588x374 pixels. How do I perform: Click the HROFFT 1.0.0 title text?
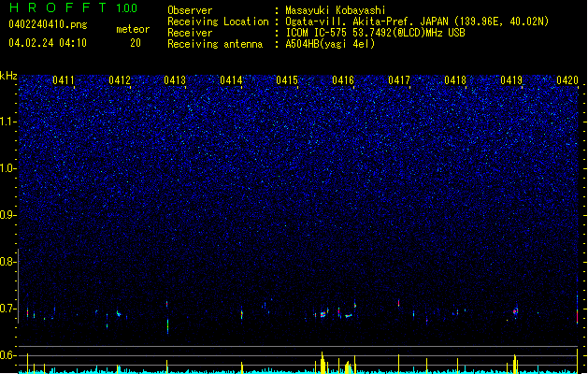[73, 7]
